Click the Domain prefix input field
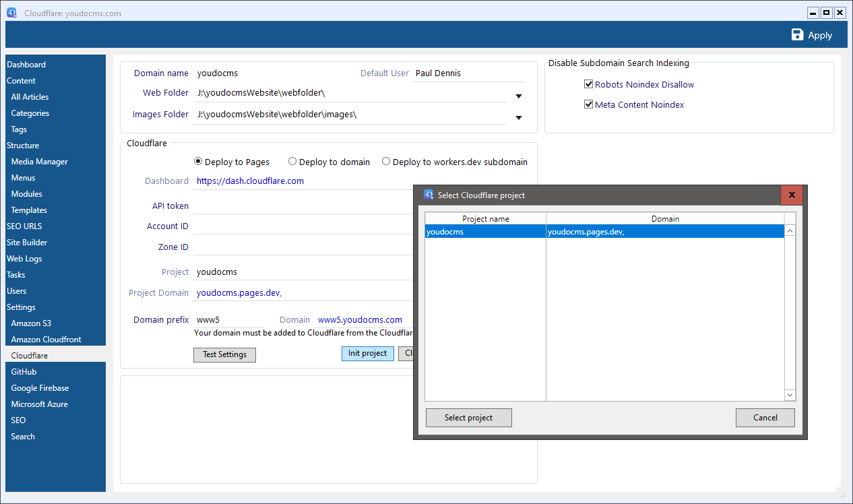Screen dimensions: 853x504 [x=228, y=320]
